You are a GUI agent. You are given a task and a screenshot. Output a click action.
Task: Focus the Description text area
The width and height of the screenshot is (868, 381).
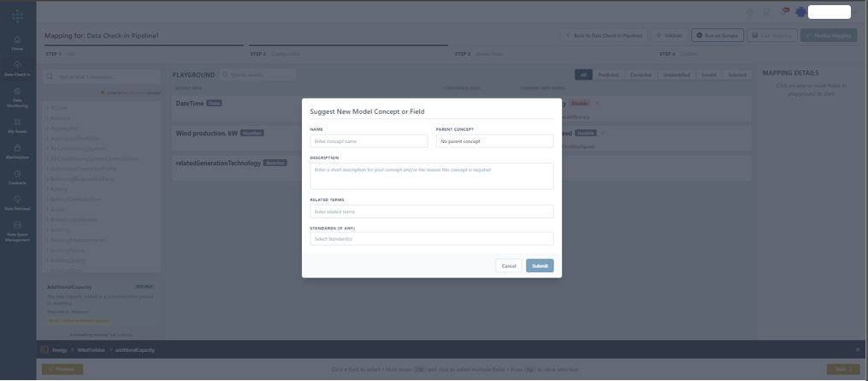click(432, 176)
